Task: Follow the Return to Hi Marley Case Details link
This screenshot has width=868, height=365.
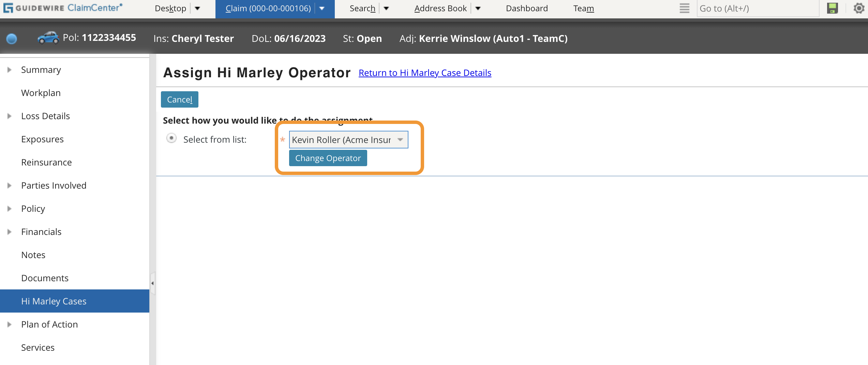Action: 425,73
